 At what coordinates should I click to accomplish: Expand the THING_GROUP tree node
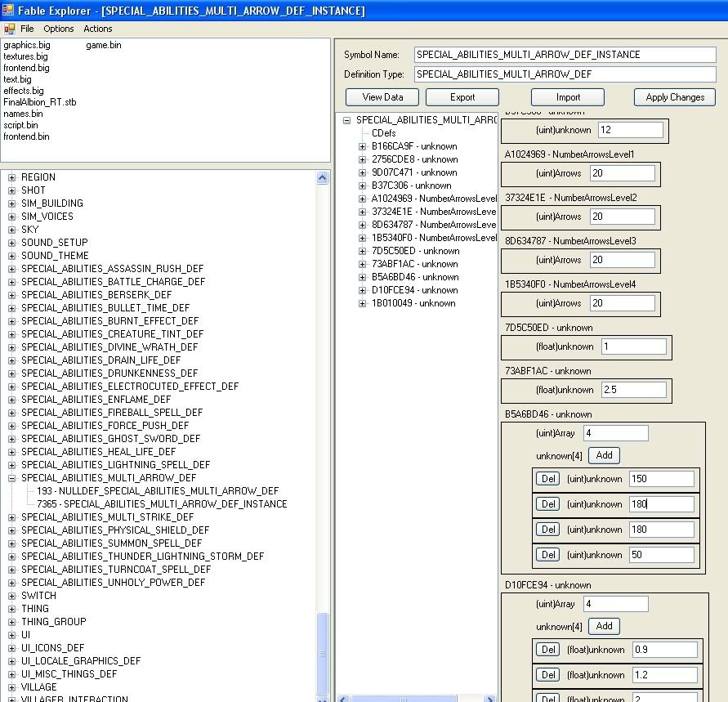tap(12, 622)
